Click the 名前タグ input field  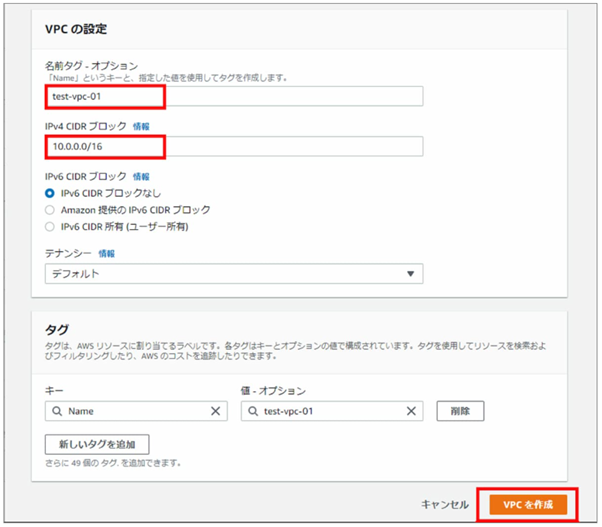tap(233, 96)
